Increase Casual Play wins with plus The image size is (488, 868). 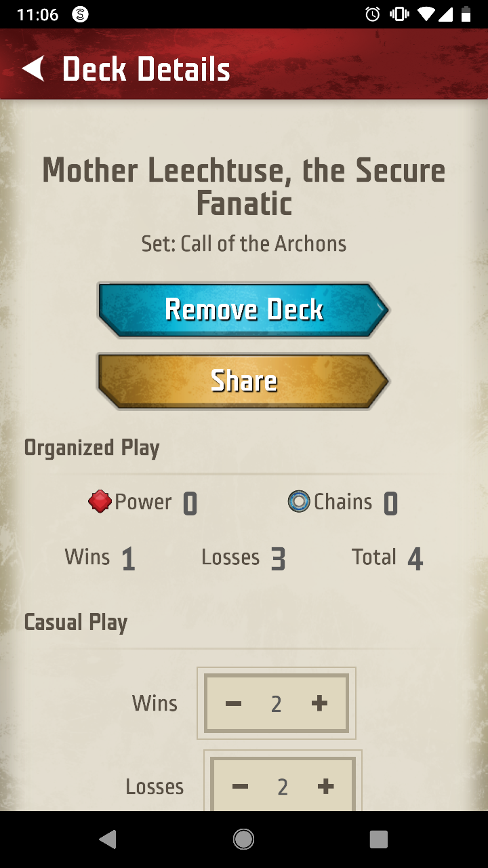[x=319, y=704]
